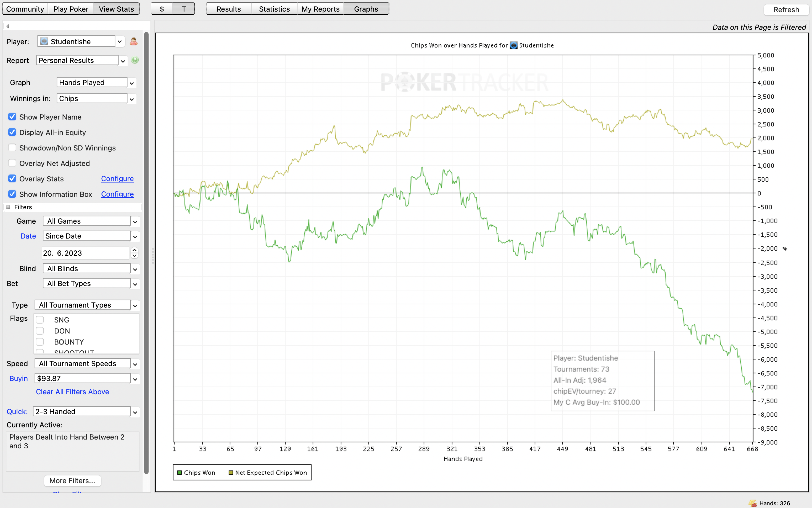Open the Report dropdown

tap(123, 61)
